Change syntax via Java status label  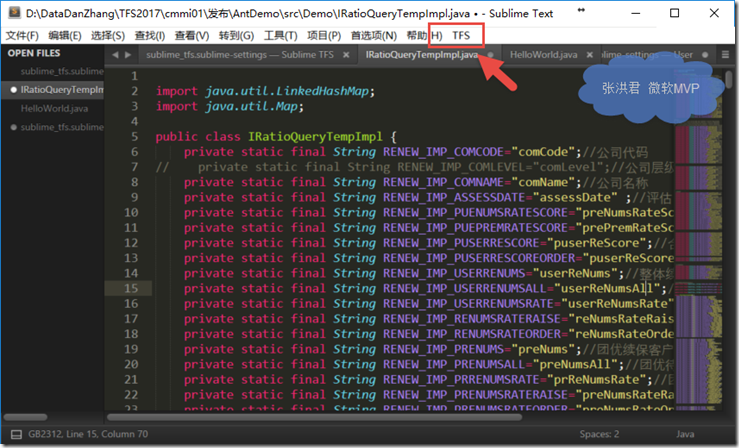[685, 434]
